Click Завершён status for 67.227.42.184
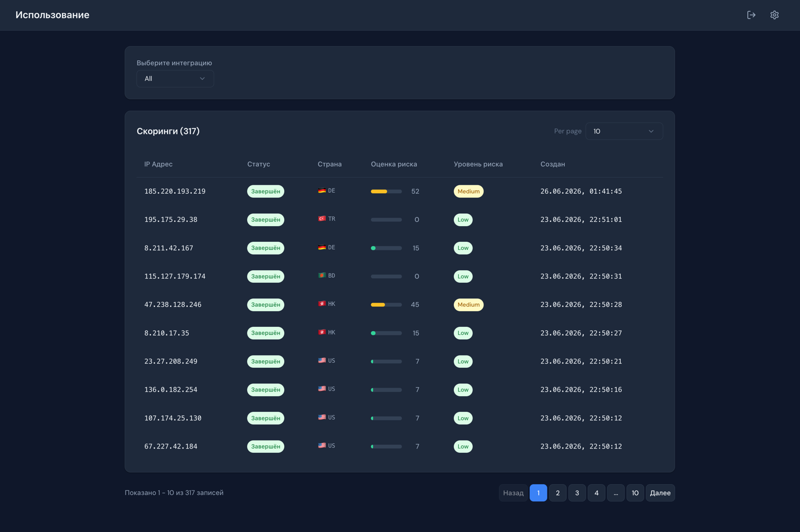This screenshot has height=532, width=800. [265, 446]
